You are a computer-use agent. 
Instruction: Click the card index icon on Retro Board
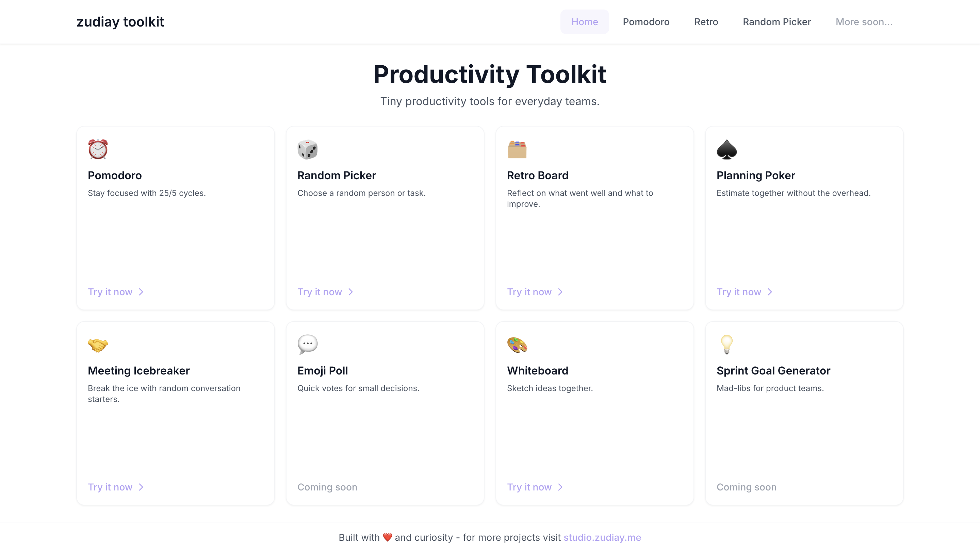[517, 149]
